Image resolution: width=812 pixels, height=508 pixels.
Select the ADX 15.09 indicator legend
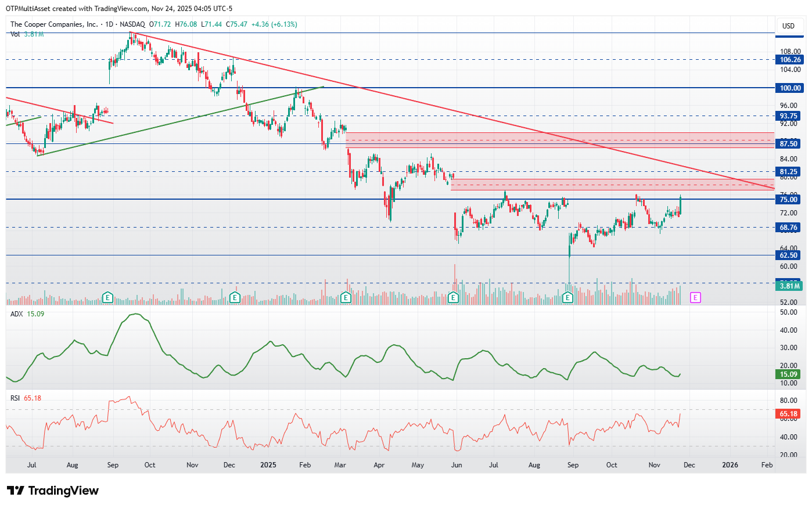(27, 314)
